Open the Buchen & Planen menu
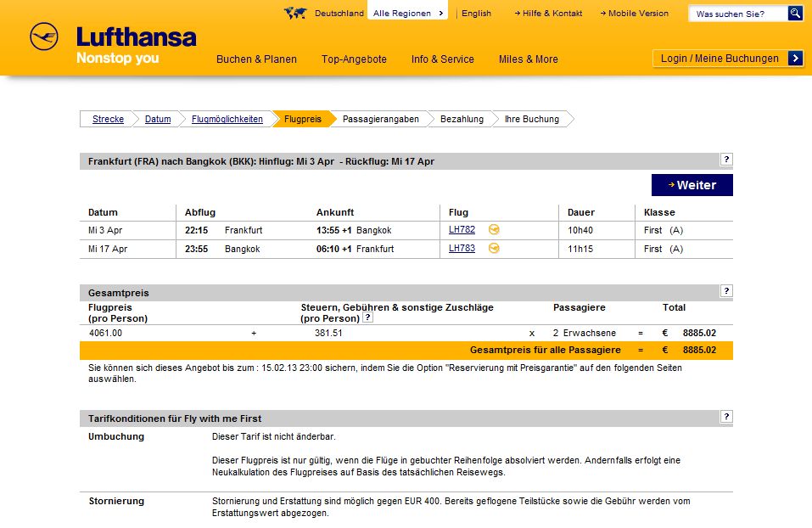The width and height of the screenshot is (812, 528). click(256, 59)
